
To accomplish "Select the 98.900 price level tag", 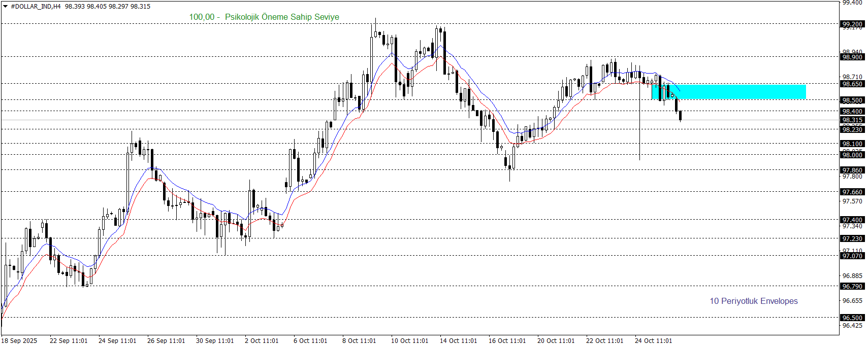I will click(852, 57).
